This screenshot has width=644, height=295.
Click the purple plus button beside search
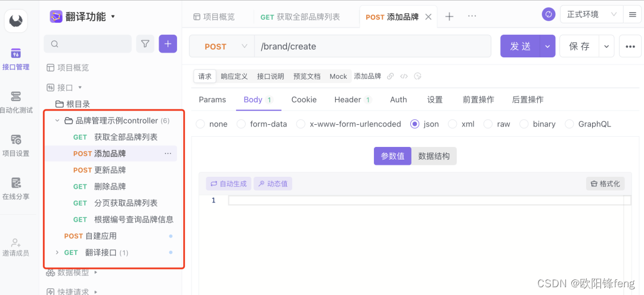pos(168,44)
